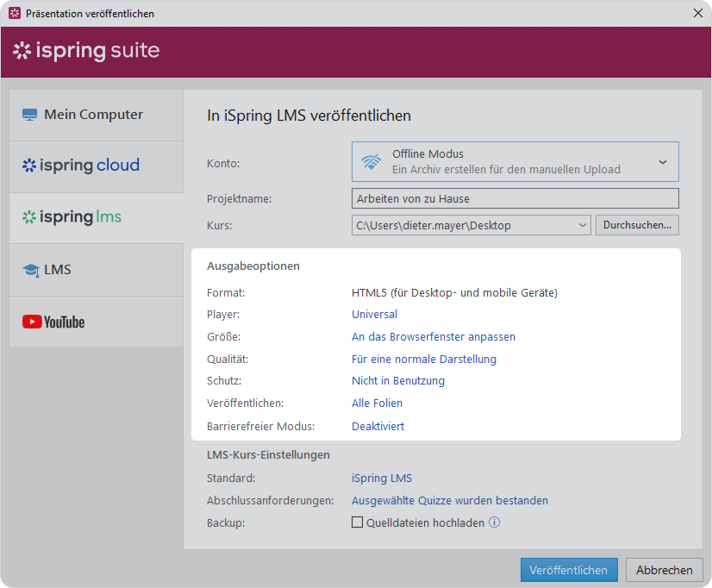Click Durchsuchen to browse for folder

pyautogui.click(x=637, y=226)
